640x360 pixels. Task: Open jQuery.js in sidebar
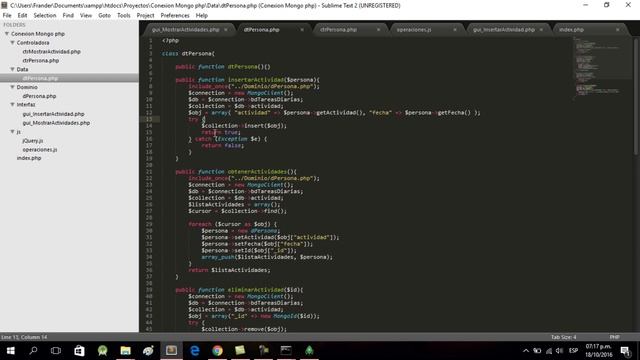tap(33, 140)
